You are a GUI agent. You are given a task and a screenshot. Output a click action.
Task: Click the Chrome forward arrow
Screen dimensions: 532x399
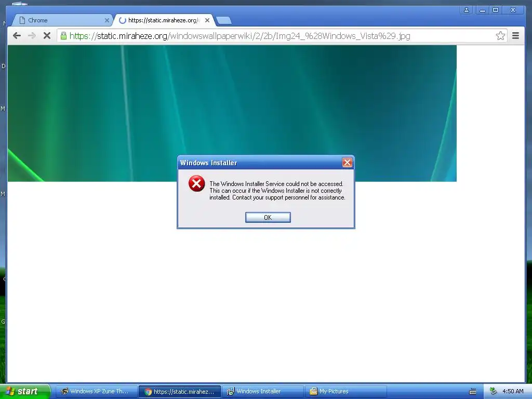[x=32, y=36]
